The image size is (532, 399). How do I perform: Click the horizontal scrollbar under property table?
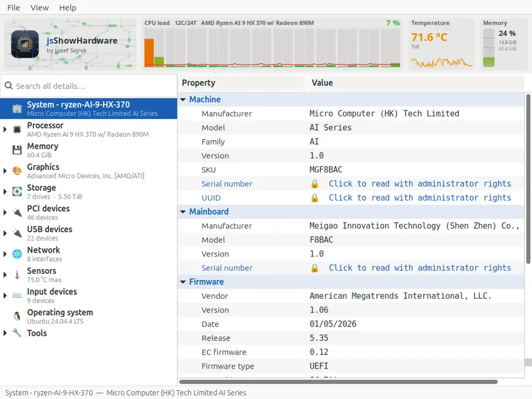pos(338,382)
